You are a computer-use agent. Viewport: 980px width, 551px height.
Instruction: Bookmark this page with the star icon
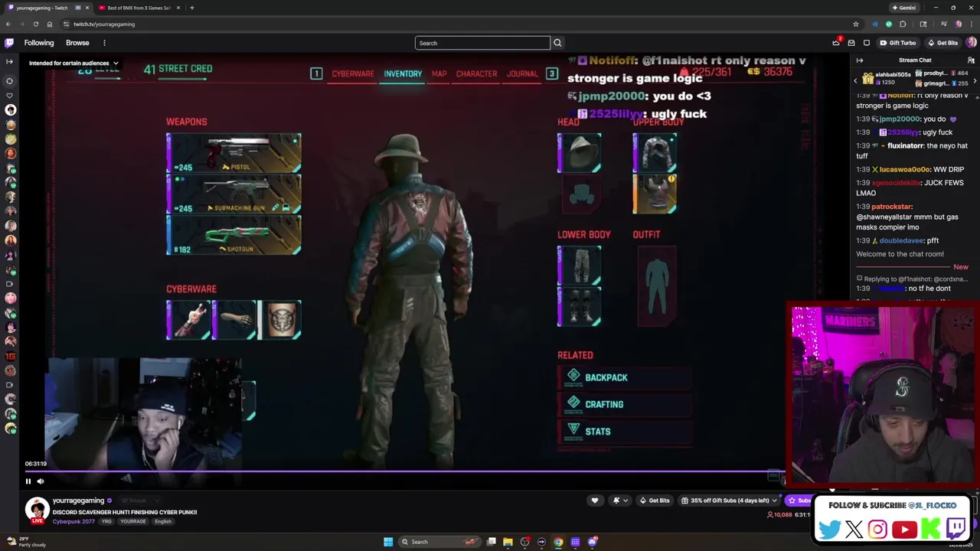856,24
